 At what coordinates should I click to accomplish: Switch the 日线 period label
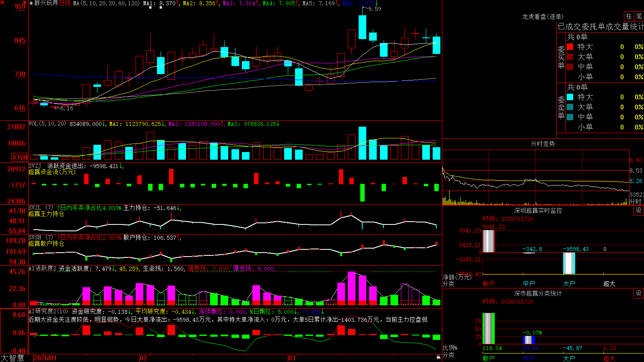point(65,3)
